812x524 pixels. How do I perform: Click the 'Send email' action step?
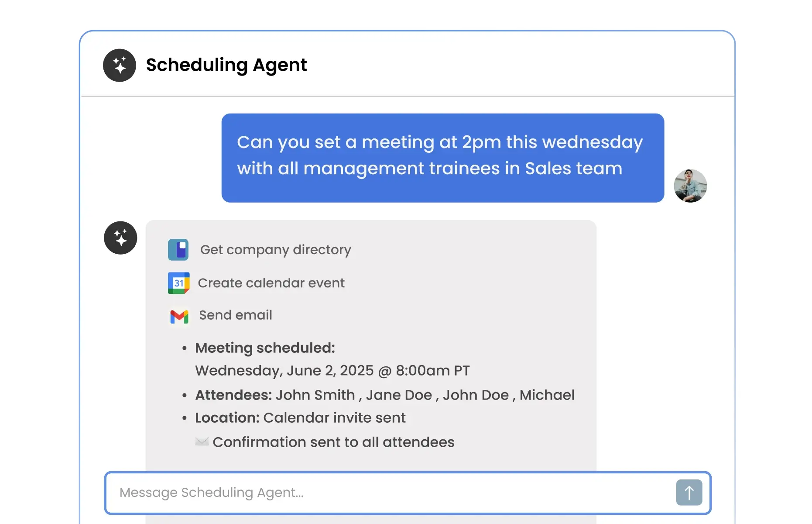235,315
